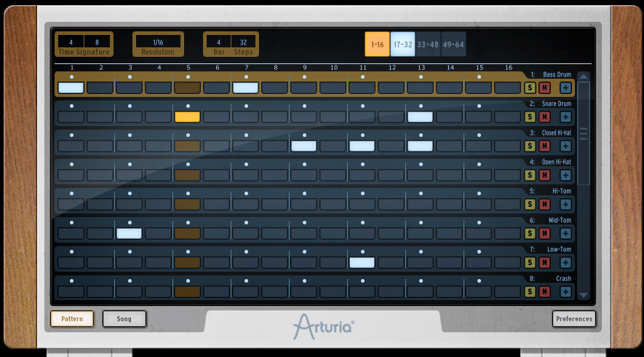This screenshot has width=644, height=357.
Task: Select the 33-48 step page
Action: (428, 44)
